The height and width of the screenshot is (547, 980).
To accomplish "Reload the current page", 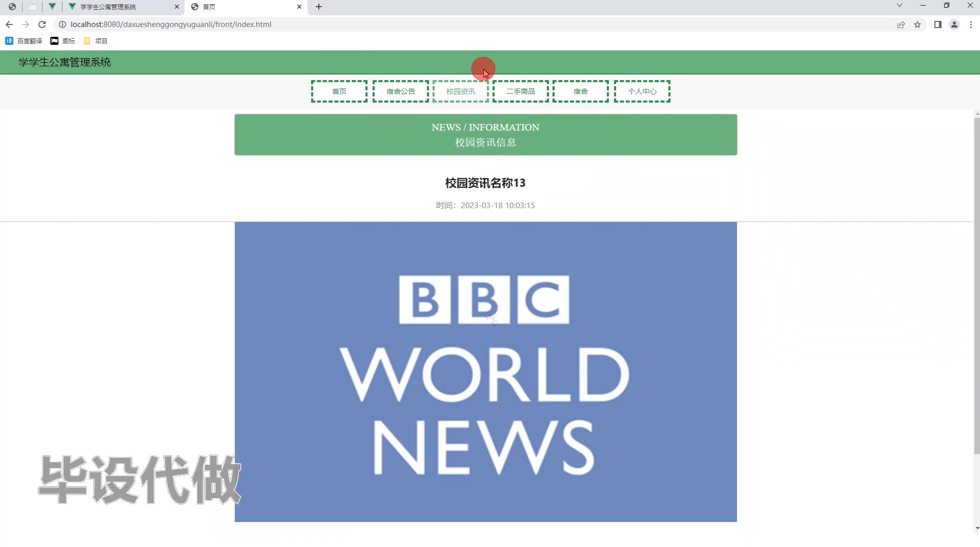I will click(42, 24).
